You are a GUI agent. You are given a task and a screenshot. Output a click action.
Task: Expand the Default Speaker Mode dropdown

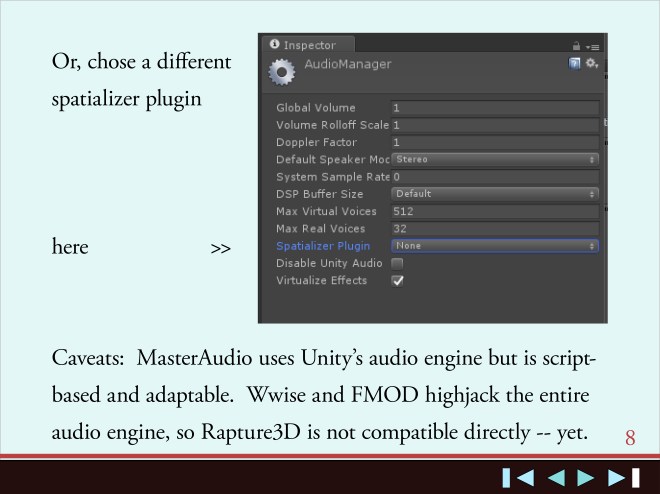[x=495, y=159]
